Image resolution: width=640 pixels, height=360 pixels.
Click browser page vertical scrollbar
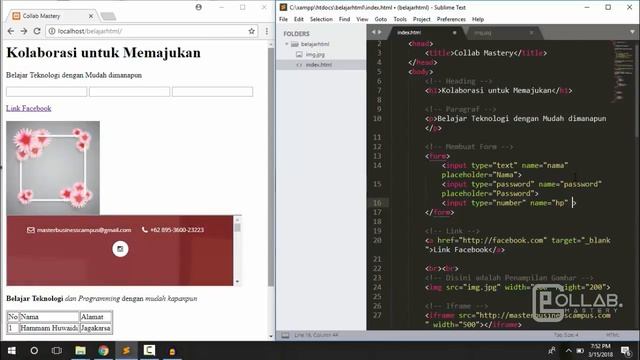(271, 167)
